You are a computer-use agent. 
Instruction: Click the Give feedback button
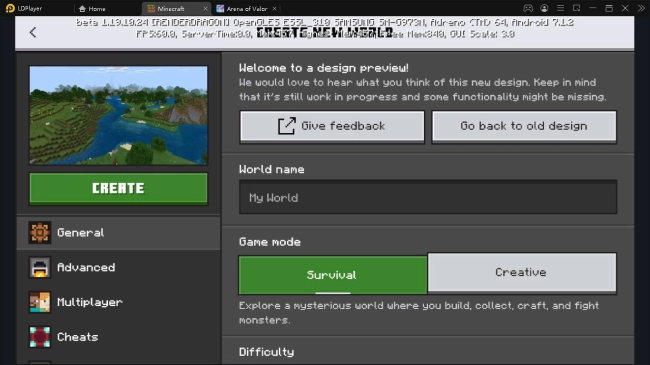point(332,127)
